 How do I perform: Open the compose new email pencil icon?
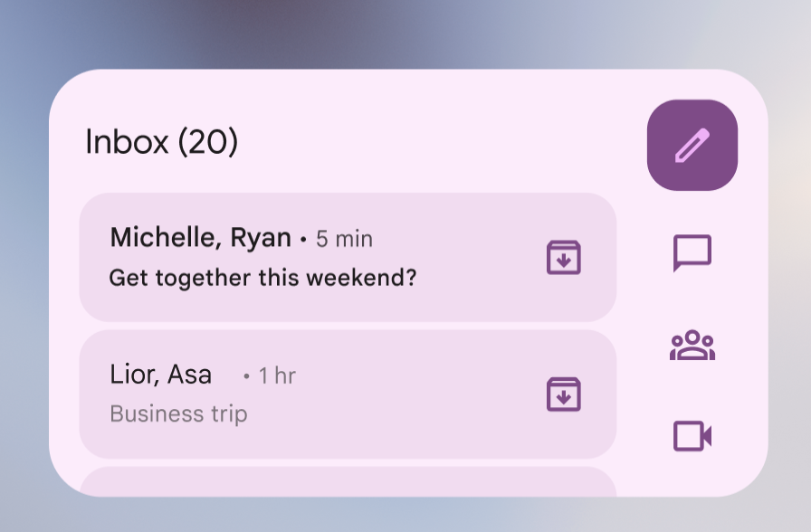click(x=691, y=145)
